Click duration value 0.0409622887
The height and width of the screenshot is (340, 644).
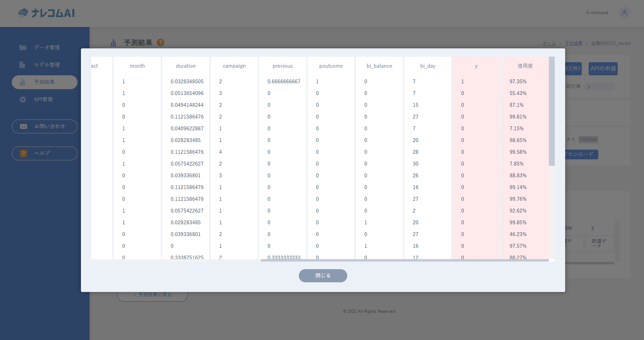click(x=187, y=129)
